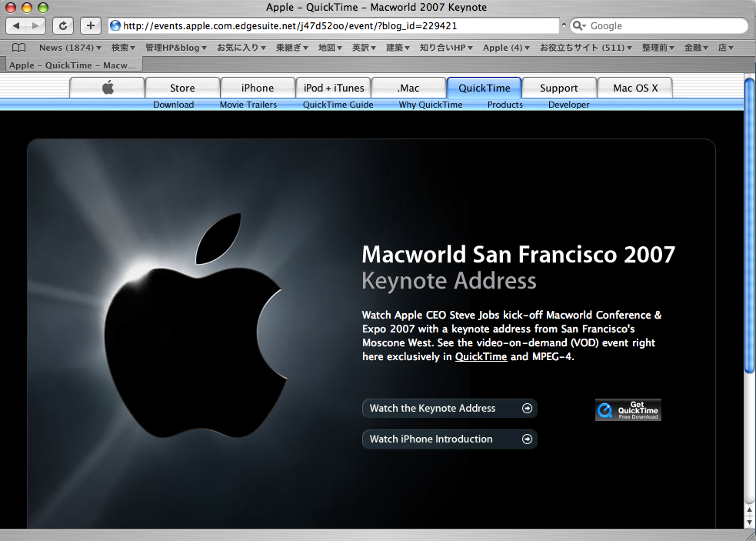Click the globe site icon in address bar
756x541 pixels.
tap(115, 25)
